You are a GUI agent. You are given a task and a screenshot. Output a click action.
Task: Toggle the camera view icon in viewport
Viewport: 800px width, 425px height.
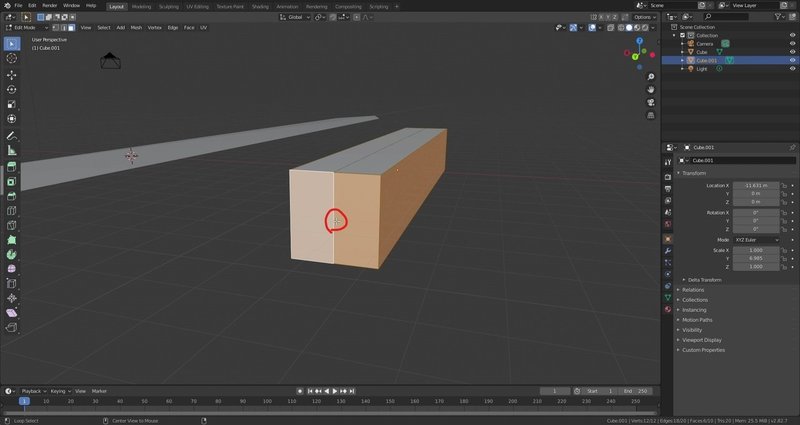(x=651, y=103)
